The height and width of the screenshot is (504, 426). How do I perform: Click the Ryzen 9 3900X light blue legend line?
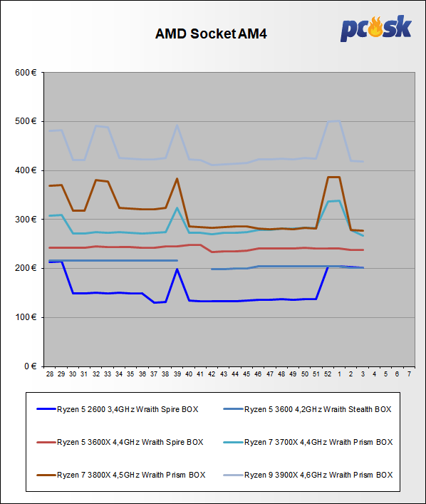tap(233, 475)
